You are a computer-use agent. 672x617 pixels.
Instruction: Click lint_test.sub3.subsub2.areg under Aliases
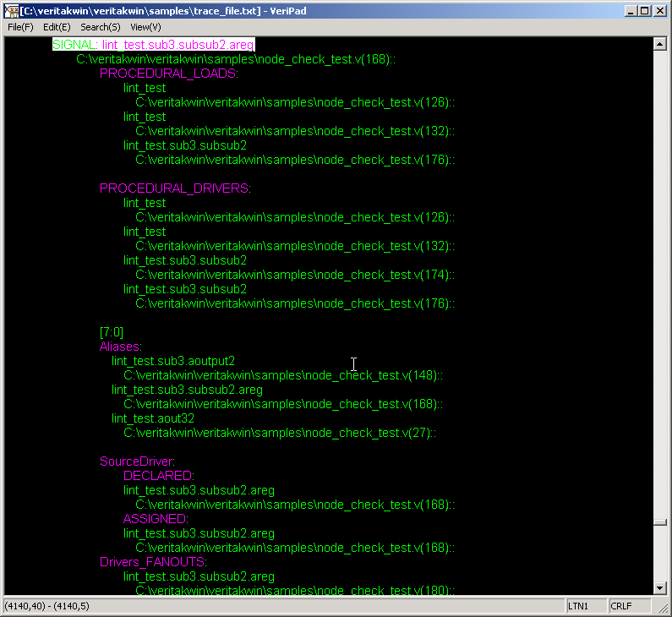(188, 390)
